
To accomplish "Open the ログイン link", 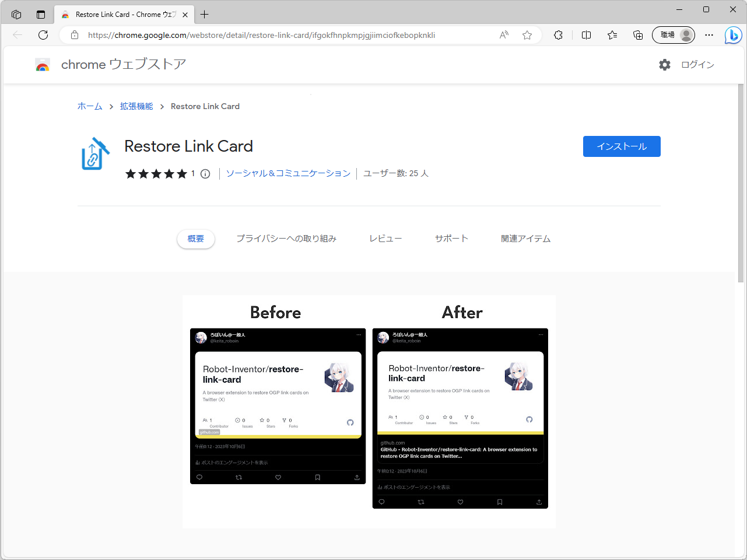I will [x=697, y=65].
